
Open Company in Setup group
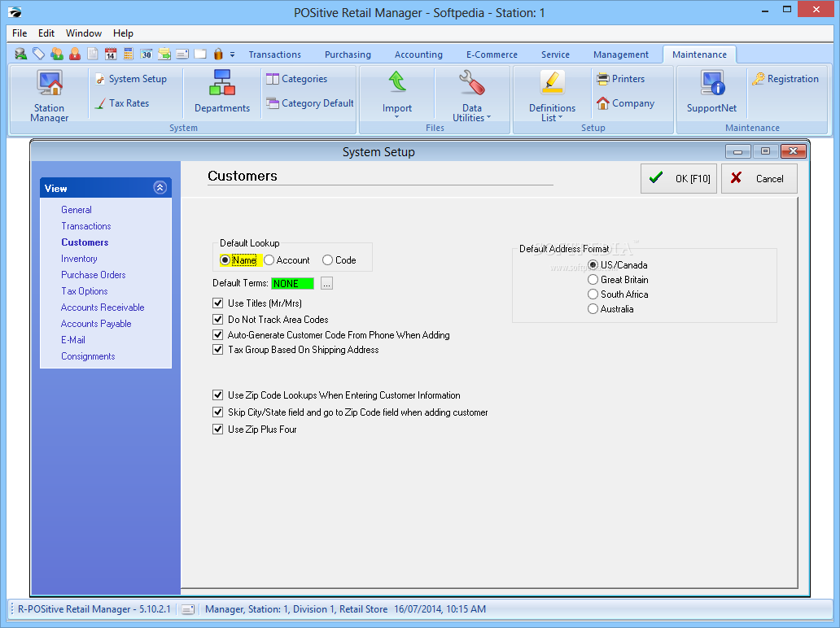click(626, 103)
